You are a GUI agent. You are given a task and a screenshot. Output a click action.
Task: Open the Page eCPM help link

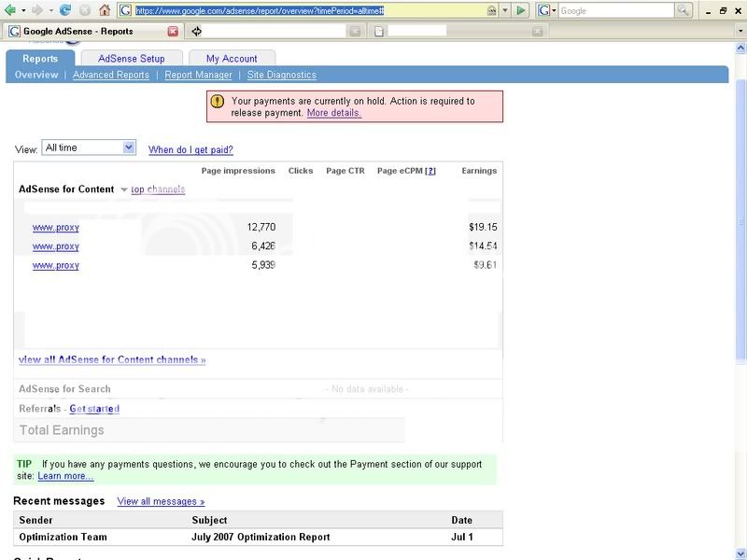point(430,171)
